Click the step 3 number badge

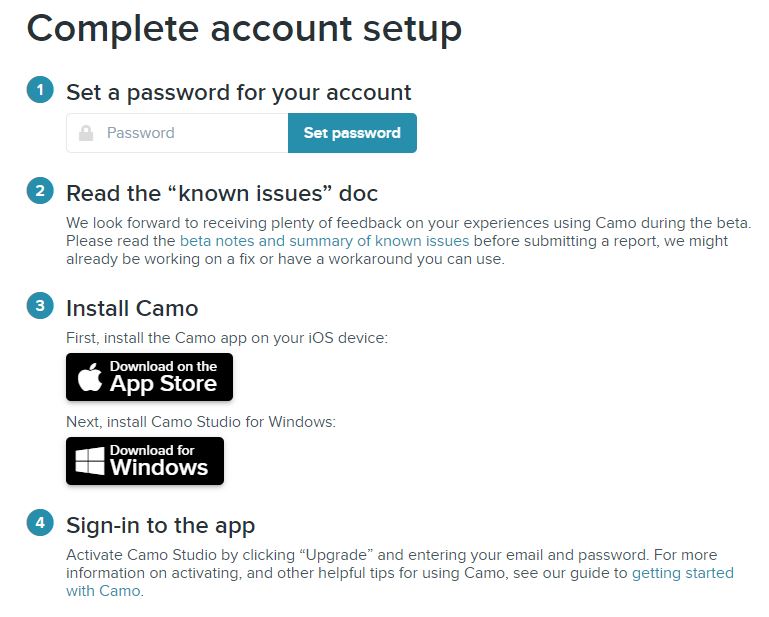[x=40, y=306]
